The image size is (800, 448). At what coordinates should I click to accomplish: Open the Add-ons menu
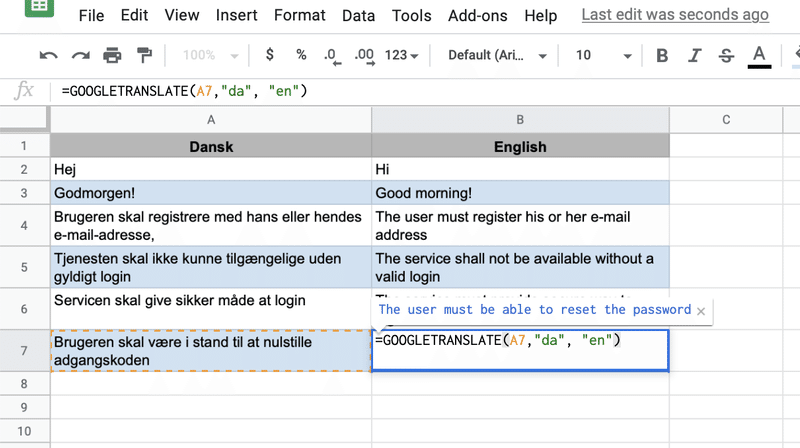478,16
